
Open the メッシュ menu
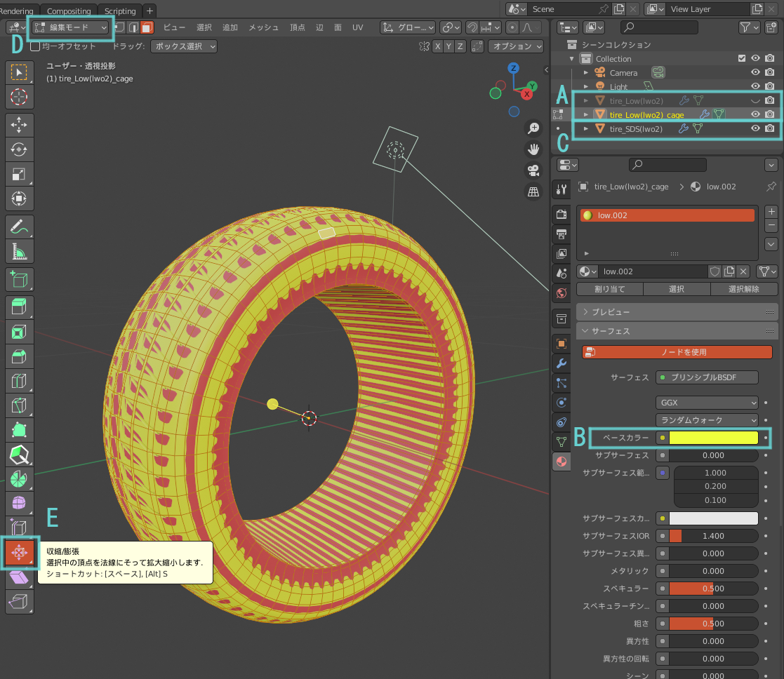click(263, 27)
